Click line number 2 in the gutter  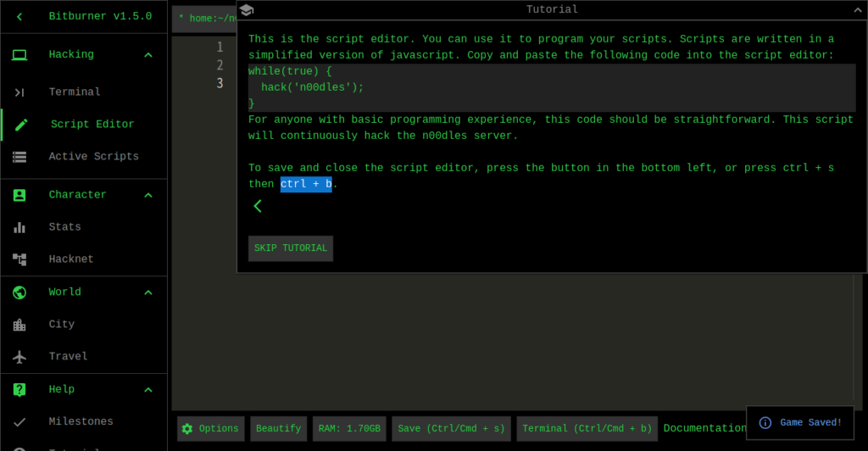click(220, 65)
